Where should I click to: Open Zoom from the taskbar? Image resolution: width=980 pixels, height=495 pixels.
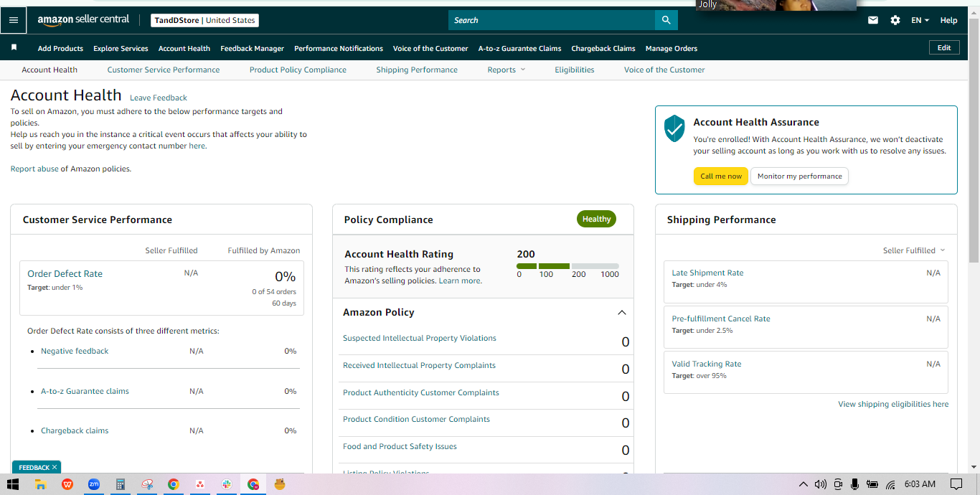(x=94, y=484)
